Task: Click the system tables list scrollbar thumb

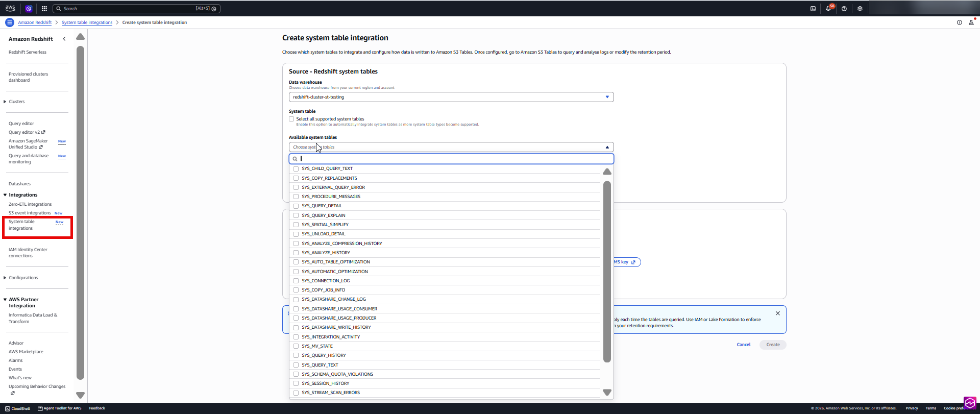Action: coord(607,272)
